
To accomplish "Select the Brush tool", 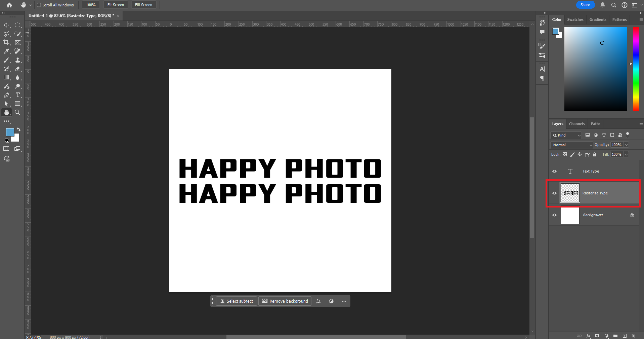I will tap(6, 60).
